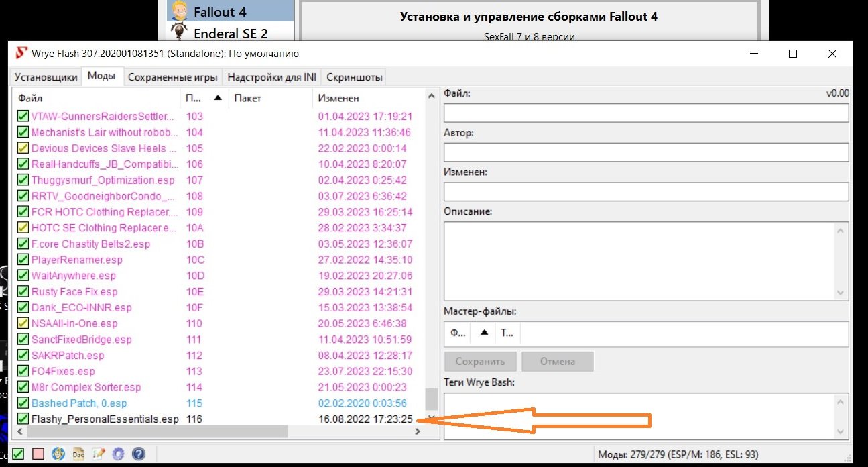Sort mods by load order column header
The height and width of the screenshot is (467, 868).
192,98
